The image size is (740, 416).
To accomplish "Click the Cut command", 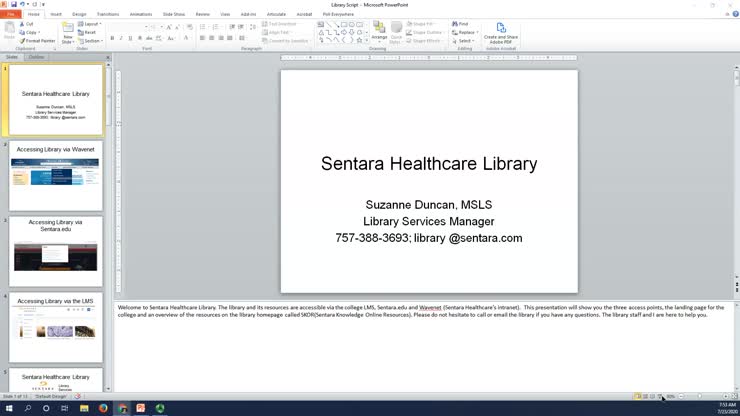I will click(x=26, y=24).
